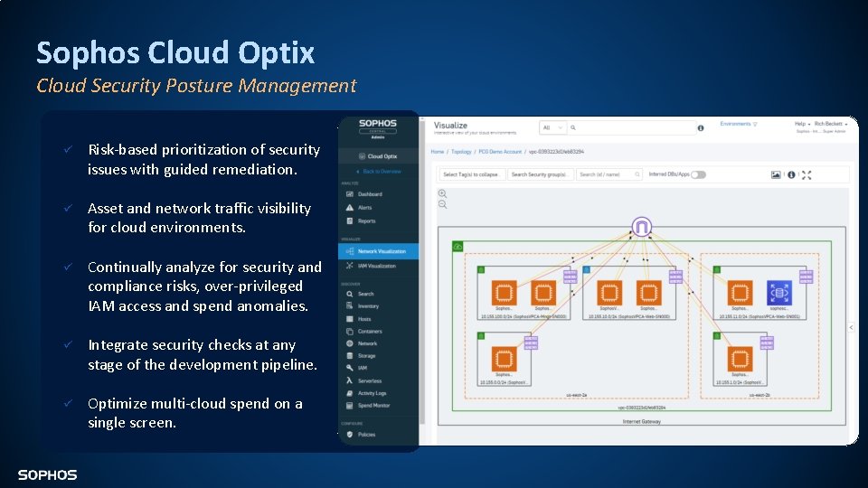
Task: Click security group icon on subnet 10.155.11.0/24
Action: 806,277
